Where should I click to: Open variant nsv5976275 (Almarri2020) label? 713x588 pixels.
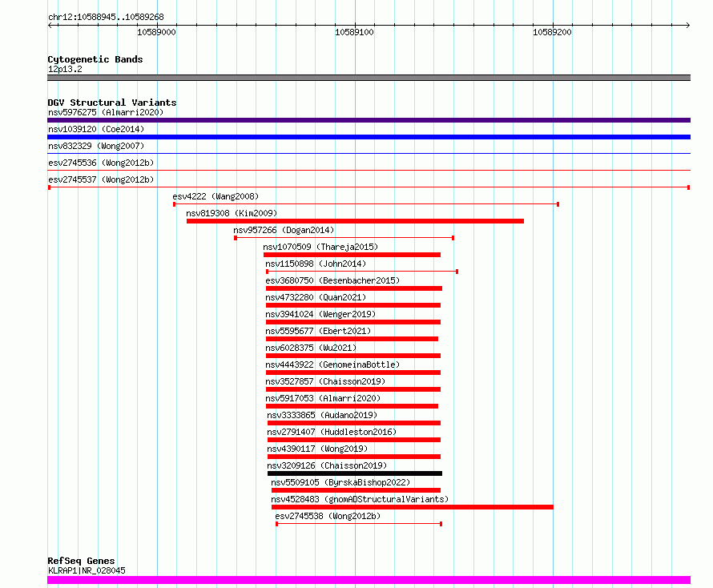click(x=106, y=112)
